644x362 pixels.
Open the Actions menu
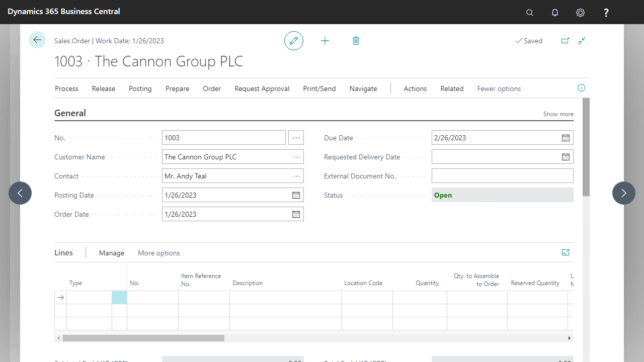(415, 88)
